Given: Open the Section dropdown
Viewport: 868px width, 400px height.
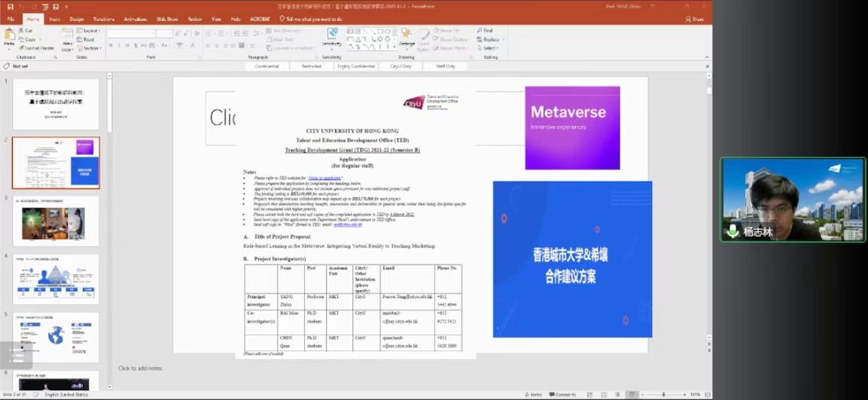Looking at the screenshot, I should (x=90, y=48).
